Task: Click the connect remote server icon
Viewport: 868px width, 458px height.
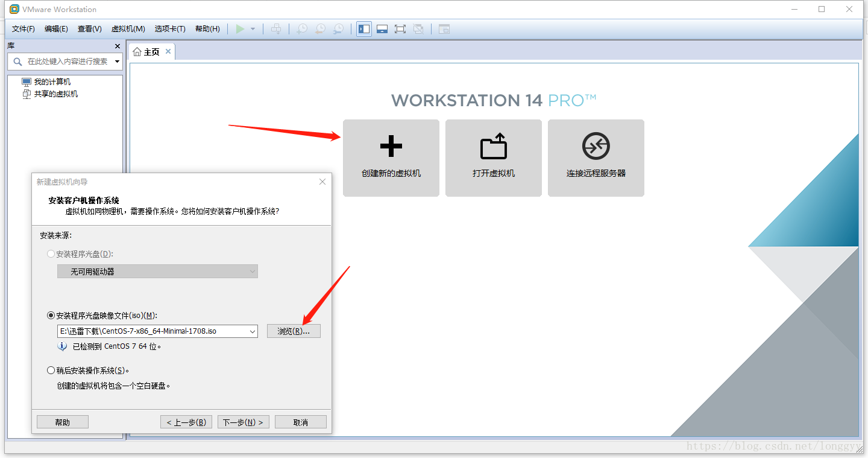Action: click(596, 146)
